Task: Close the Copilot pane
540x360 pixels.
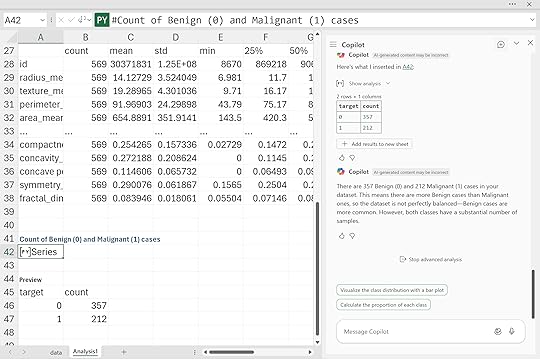Action: click(530, 43)
